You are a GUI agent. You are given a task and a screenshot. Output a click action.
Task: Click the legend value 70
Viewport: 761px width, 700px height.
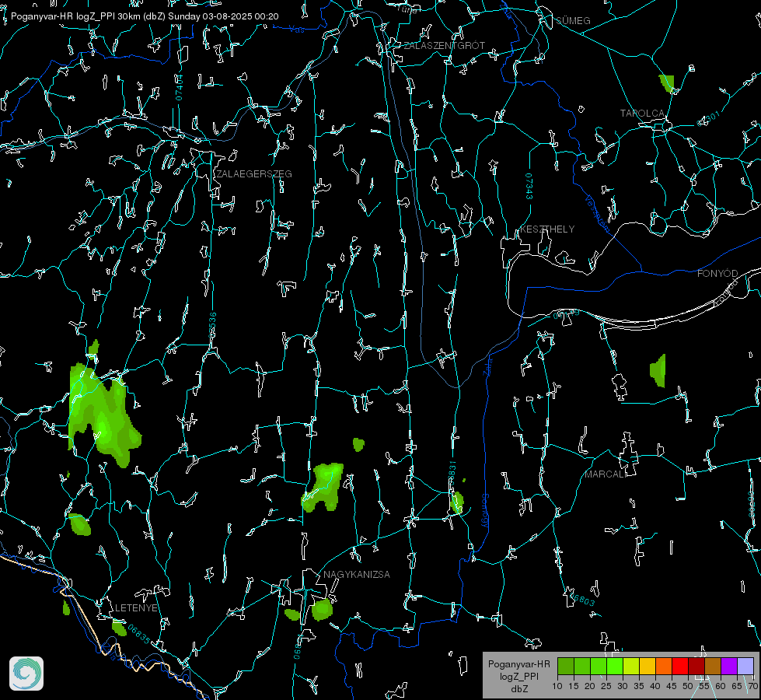752,686
